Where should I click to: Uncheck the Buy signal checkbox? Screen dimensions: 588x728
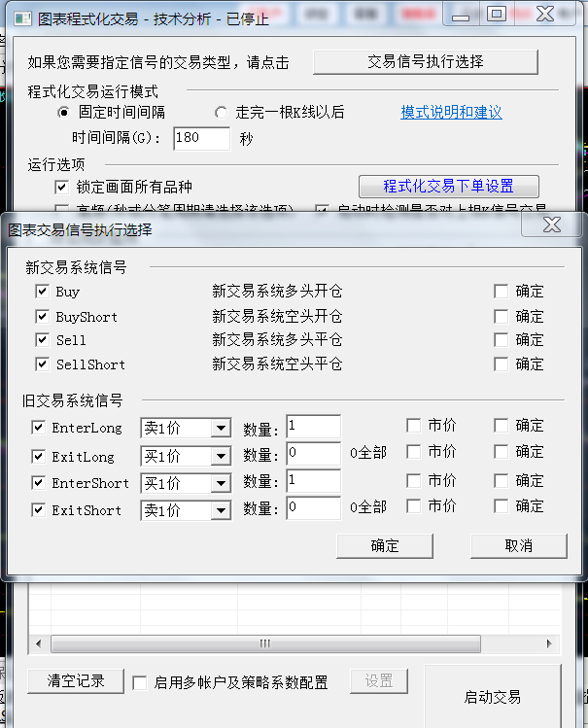click(42, 292)
